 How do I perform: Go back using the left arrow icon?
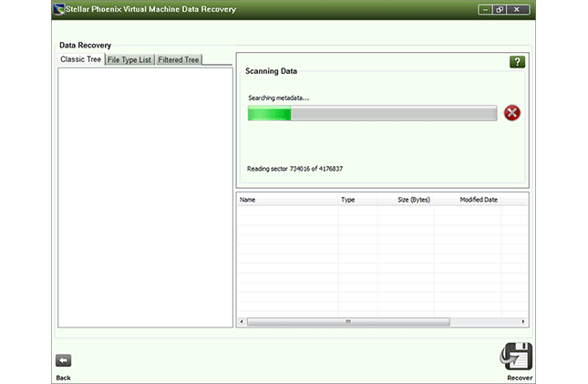pyautogui.click(x=63, y=360)
